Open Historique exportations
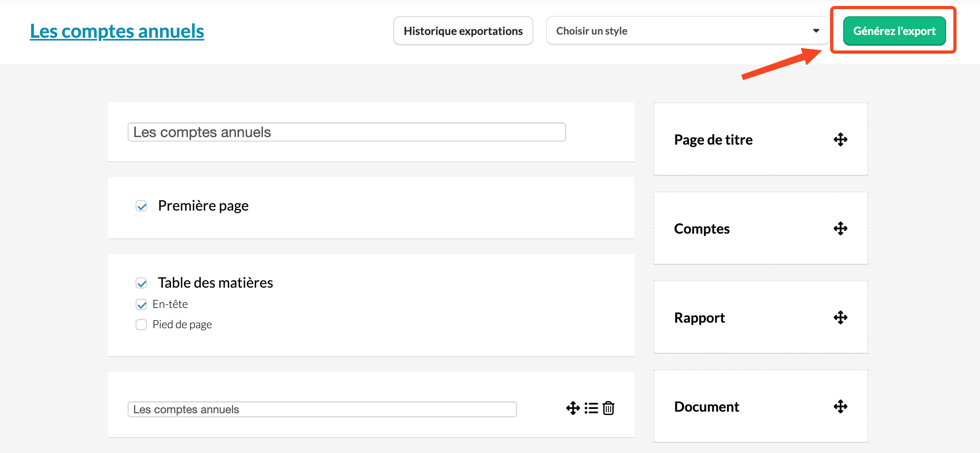This screenshot has height=453, width=980. tap(463, 31)
